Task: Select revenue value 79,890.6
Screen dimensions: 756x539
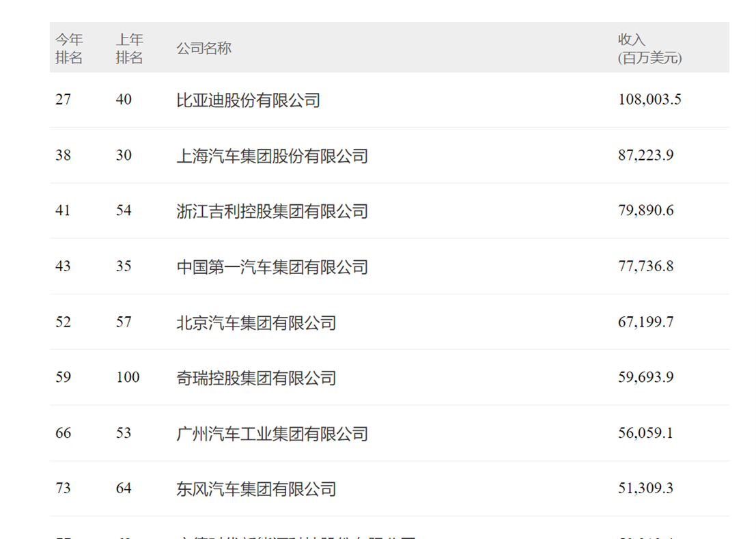Action: 645,210
